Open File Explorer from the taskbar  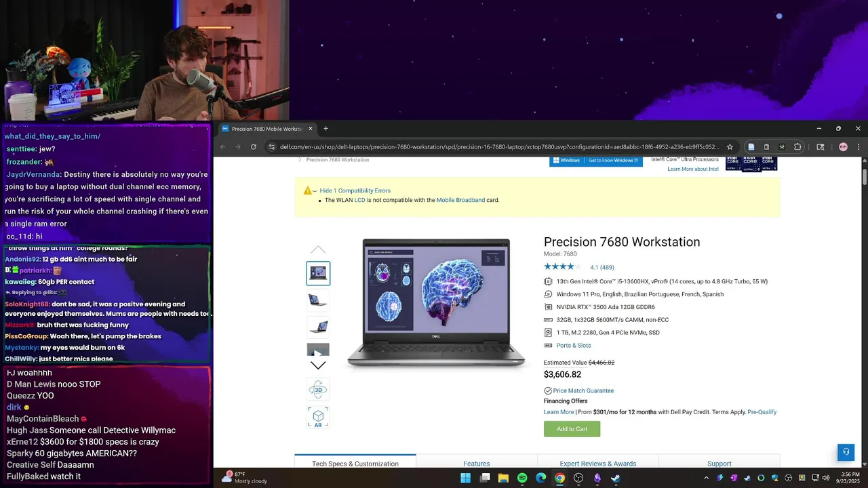point(503,478)
